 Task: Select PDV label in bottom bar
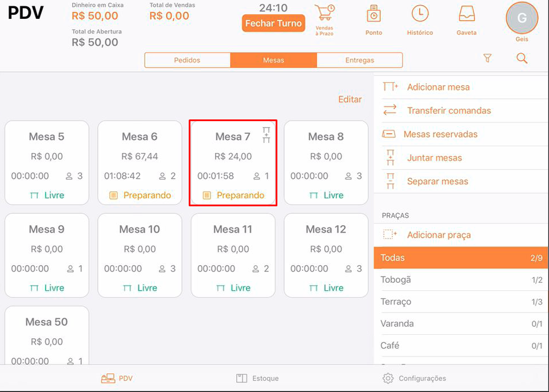pyautogui.click(x=126, y=378)
